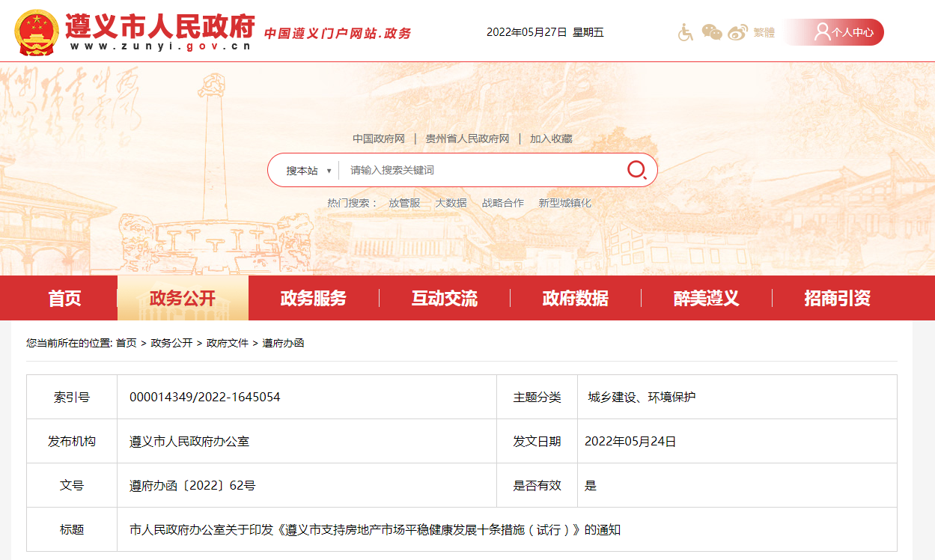This screenshot has width=935, height=560.
Task: Click the 主题分类 label cell
Action: (537, 397)
